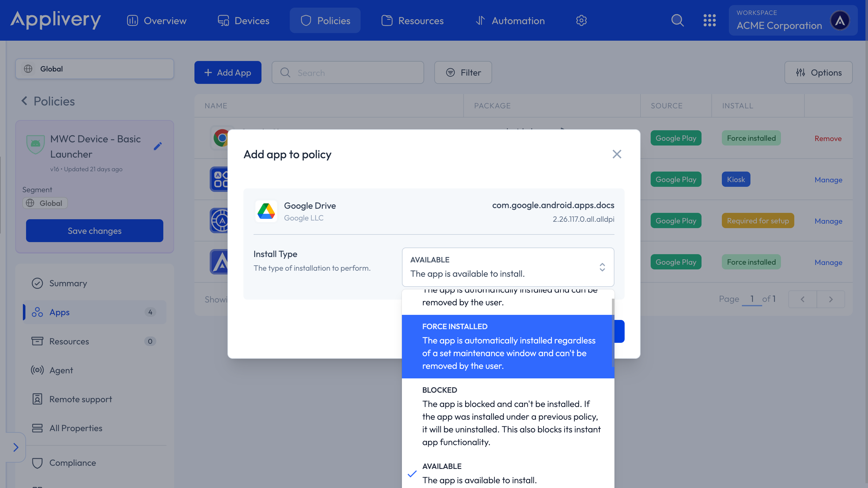Click the Save changes button
Image resolution: width=868 pixels, height=488 pixels.
(94, 231)
